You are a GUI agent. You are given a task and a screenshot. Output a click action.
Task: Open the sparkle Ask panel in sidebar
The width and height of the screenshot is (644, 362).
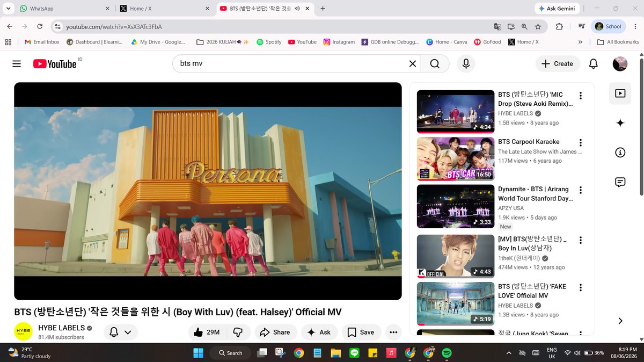[620, 123]
